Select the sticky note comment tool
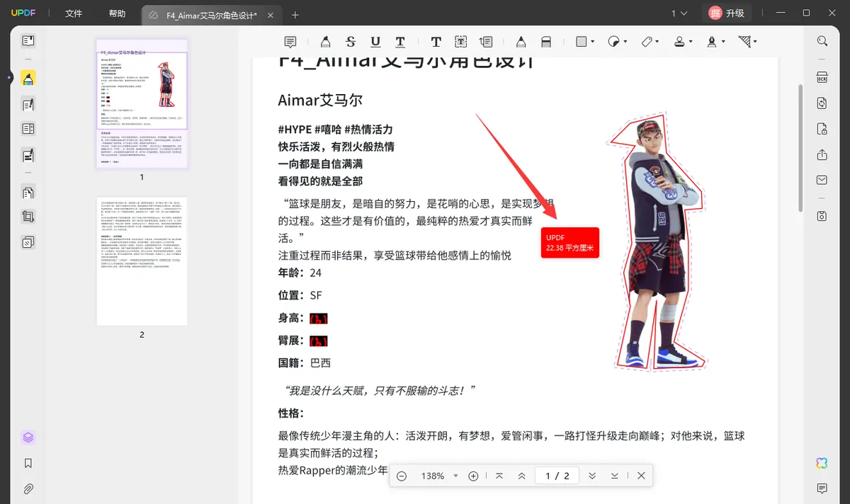Screen dimensions: 850x504 pos(290,42)
